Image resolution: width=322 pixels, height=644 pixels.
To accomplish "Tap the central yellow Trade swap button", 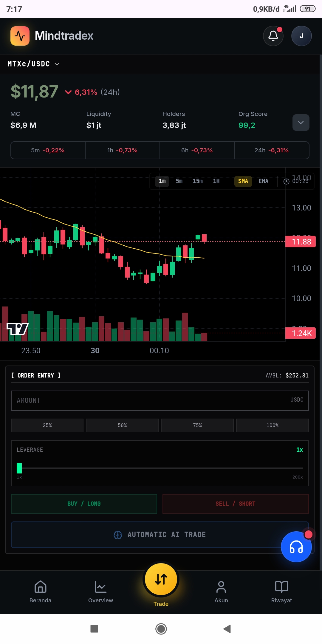I will (x=161, y=579).
